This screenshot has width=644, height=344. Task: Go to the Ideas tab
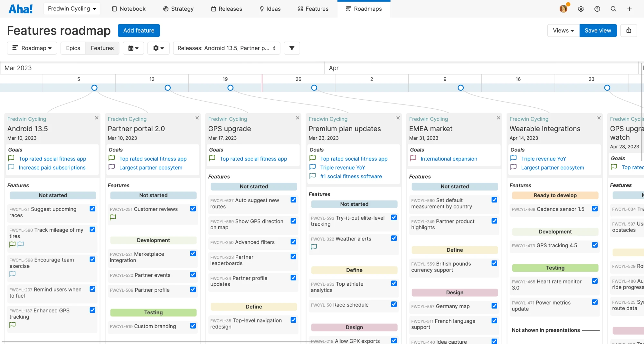coord(270,9)
